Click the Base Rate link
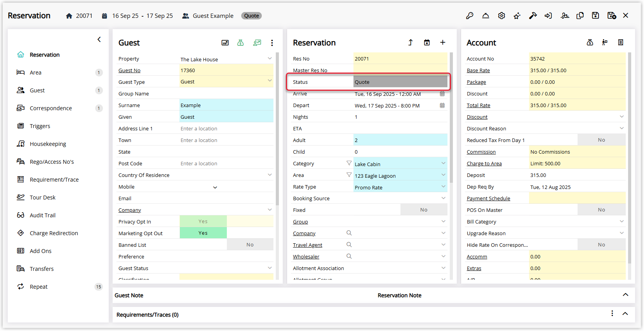This screenshot has width=644, height=331. [478, 70]
